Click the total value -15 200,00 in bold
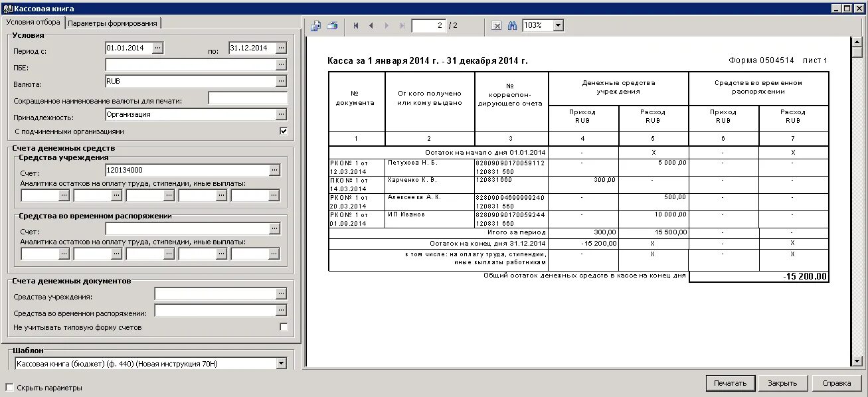Image resolution: width=868 pixels, height=397 pixels. (805, 277)
